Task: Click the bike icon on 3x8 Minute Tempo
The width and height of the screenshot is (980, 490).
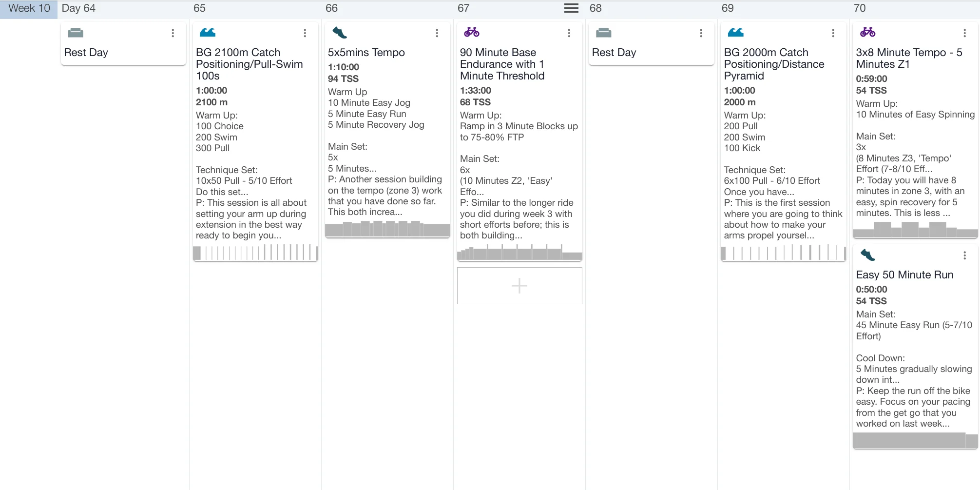Action: [867, 33]
